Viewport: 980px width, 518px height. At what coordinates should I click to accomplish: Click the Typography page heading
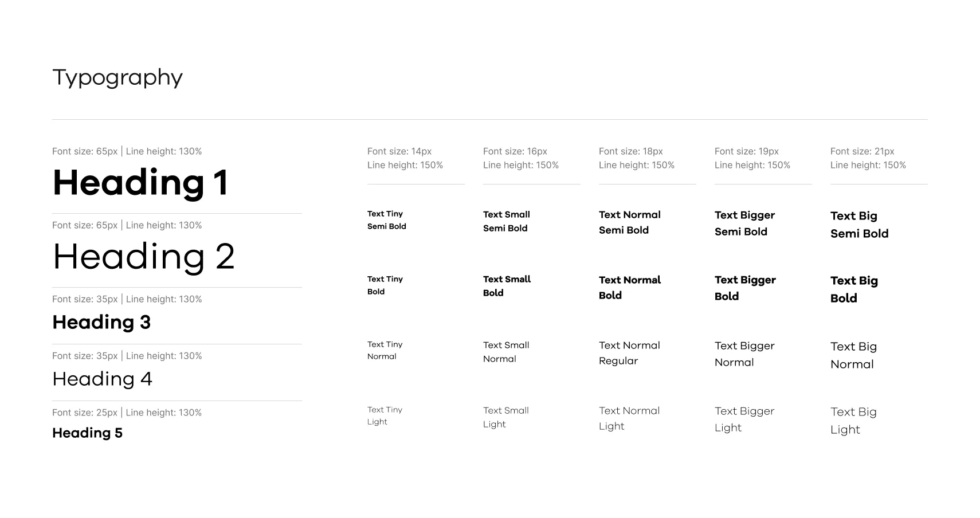[x=117, y=77]
